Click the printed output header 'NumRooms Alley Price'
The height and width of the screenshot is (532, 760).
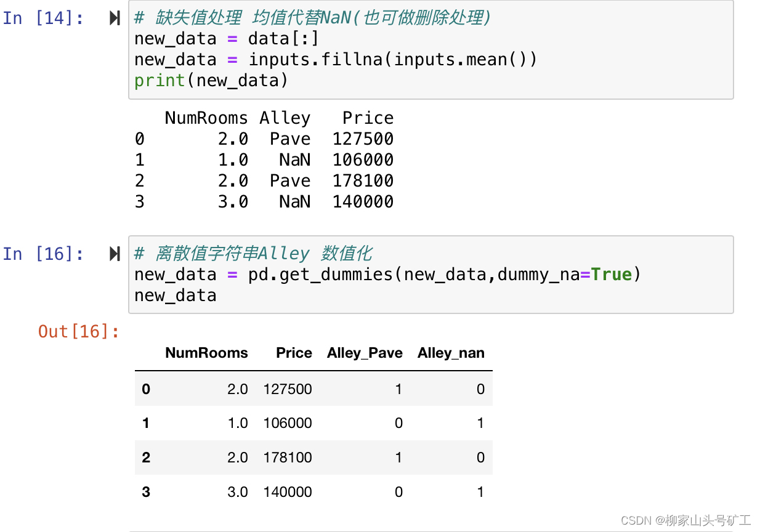point(279,118)
